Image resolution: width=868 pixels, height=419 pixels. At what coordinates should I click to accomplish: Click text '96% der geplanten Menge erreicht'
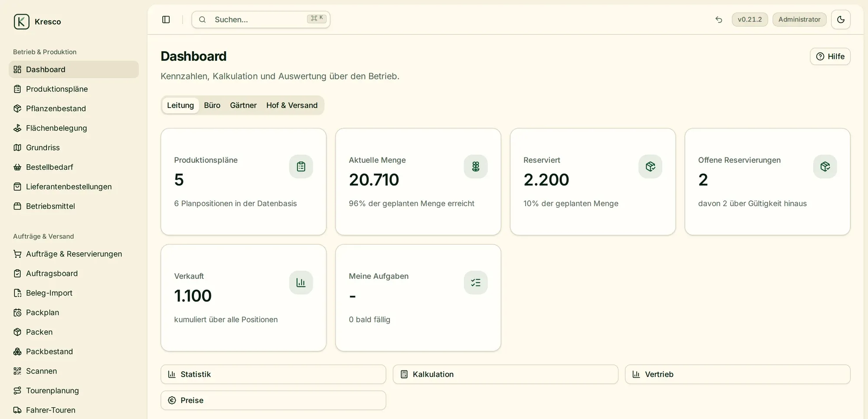[411, 203]
